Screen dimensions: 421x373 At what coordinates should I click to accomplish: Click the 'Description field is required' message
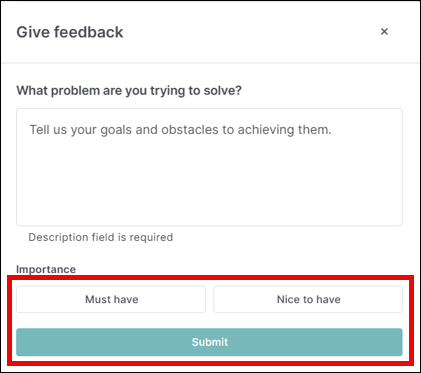click(101, 237)
